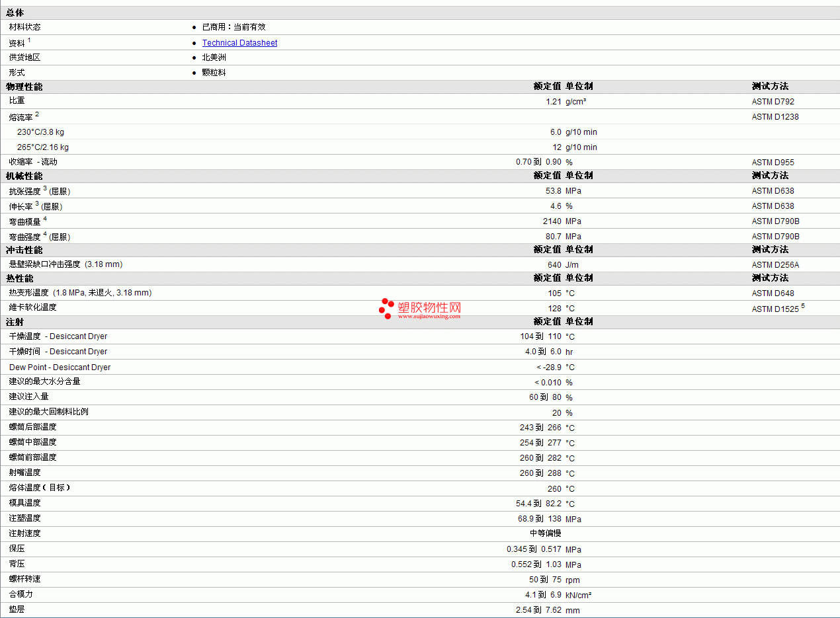Open the Technical Datasheet link
The image size is (840, 618).
(239, 43)
